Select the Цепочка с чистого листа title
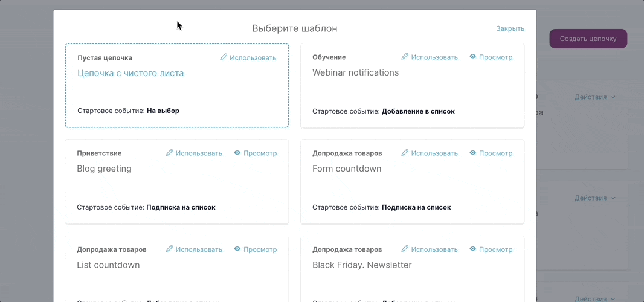The width and height of the screenshot is (644, 302). click(x=130, y=73)
